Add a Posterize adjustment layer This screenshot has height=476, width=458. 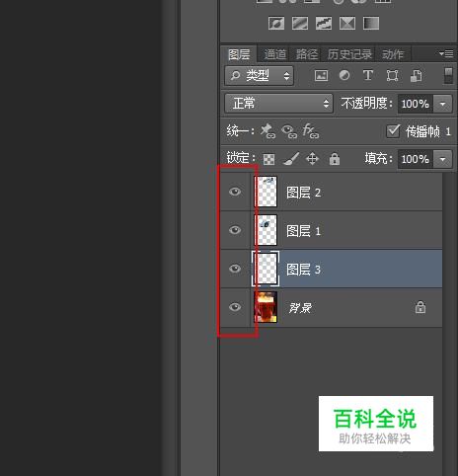pyautogui.click(x=300, y=24)
